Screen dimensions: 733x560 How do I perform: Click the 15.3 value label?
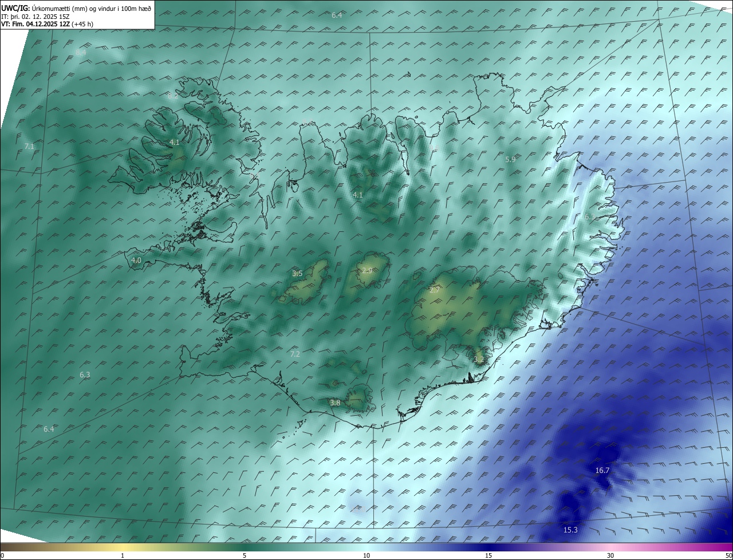[x=570, y=530]
